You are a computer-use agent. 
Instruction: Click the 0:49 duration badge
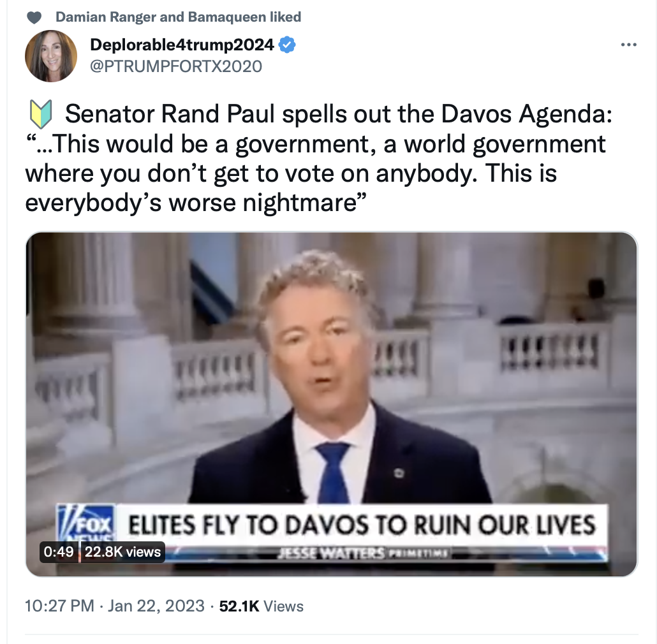coord(59,552)
